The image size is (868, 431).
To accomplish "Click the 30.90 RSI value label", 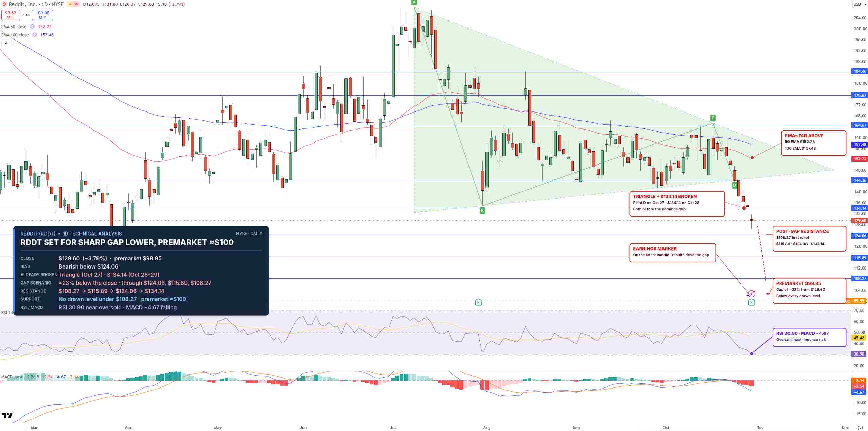I will pos(859,354).
